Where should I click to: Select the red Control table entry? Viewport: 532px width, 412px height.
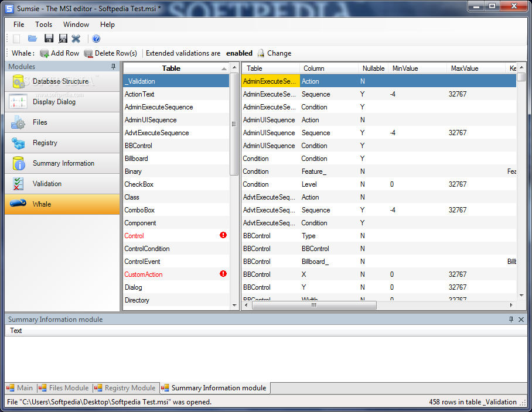176,236
